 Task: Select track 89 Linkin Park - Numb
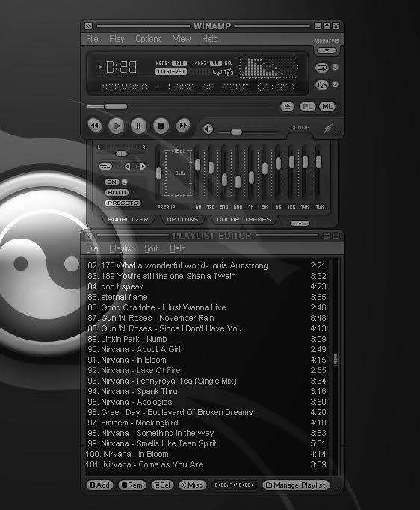206,339
